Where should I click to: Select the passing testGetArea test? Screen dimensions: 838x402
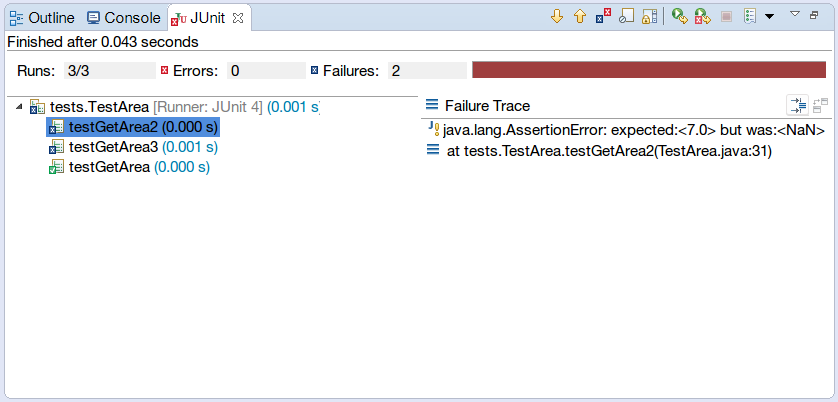click(x=109, y=167)
